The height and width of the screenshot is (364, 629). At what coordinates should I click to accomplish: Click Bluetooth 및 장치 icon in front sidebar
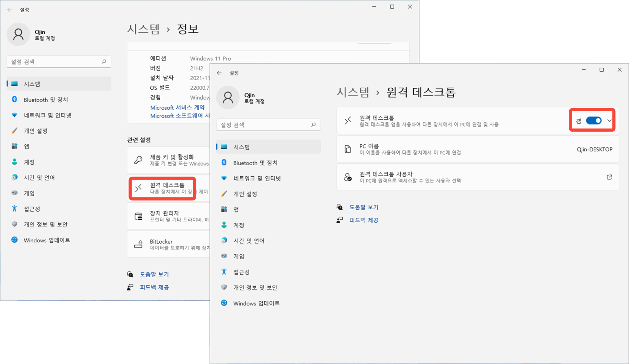(224, 162)
